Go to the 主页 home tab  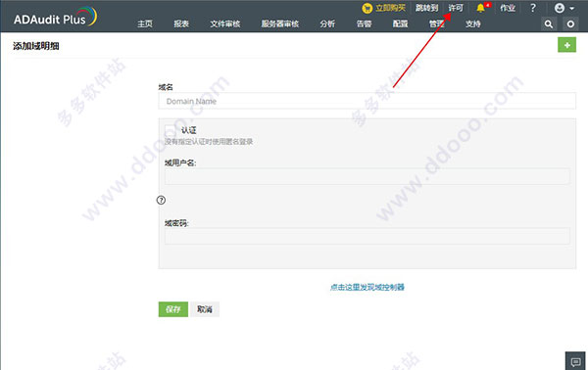coord(145,23)
